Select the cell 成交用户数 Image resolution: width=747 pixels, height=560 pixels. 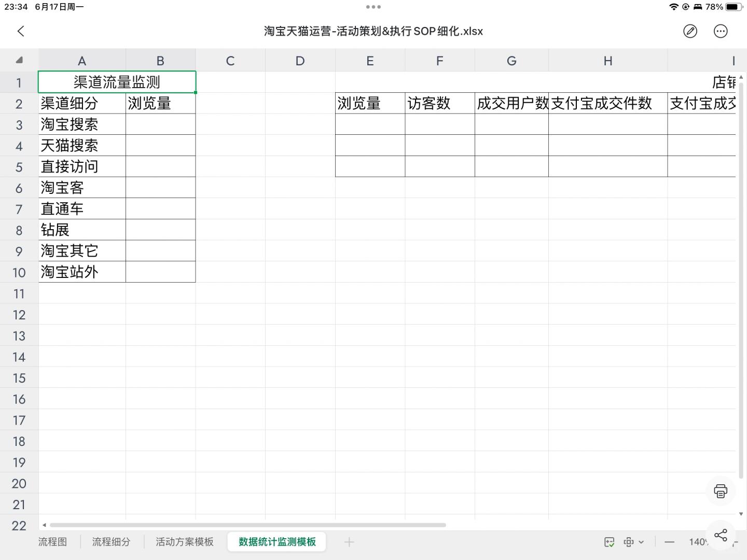click(x=511, y=103)
